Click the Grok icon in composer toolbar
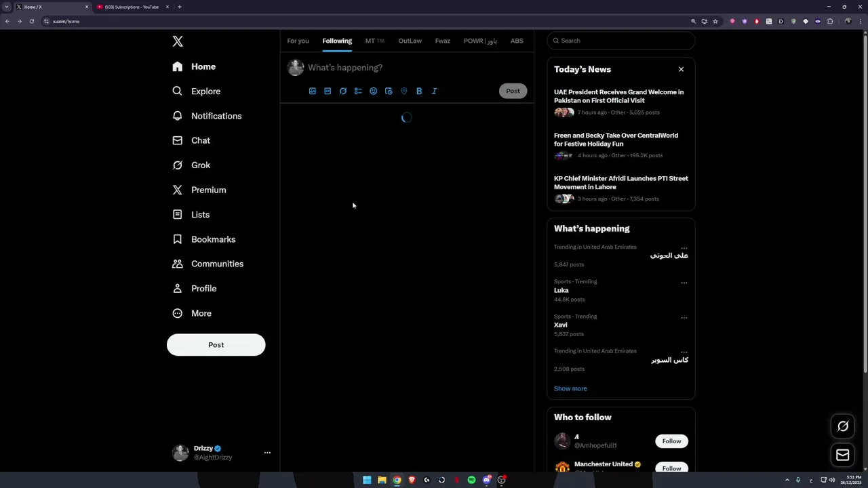This screenshot has width=868, height=488. coord(343,91)
